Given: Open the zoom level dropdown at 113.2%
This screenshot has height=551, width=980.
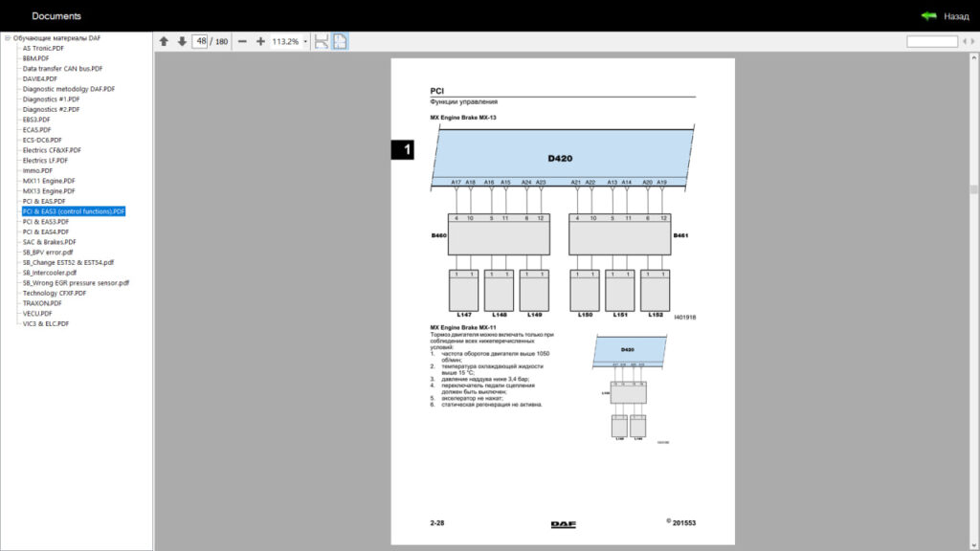Looking at the screenshot, I should tap(305, 42).
